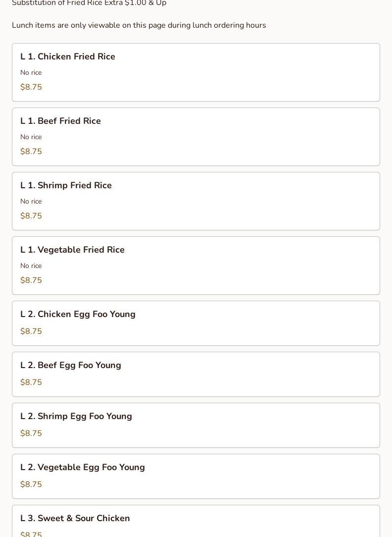Click the price under Chicken Fried Rice
This screenshot has width=392, height=537.
[31, 87]
